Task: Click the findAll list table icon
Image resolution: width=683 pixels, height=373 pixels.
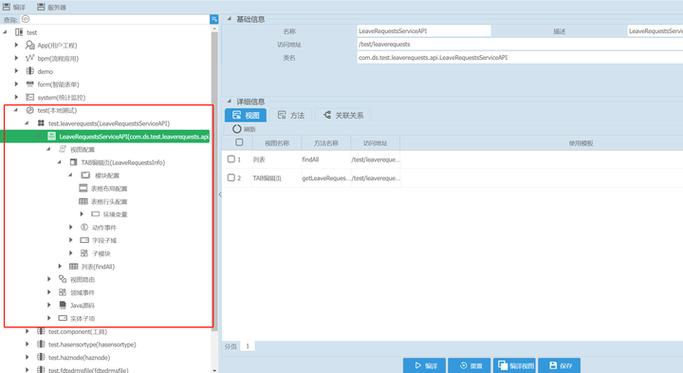Action: tap(73, 266)
